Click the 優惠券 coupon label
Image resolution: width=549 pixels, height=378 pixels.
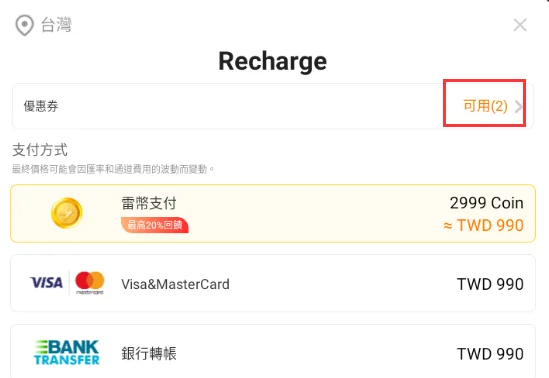tap(41, 106)
